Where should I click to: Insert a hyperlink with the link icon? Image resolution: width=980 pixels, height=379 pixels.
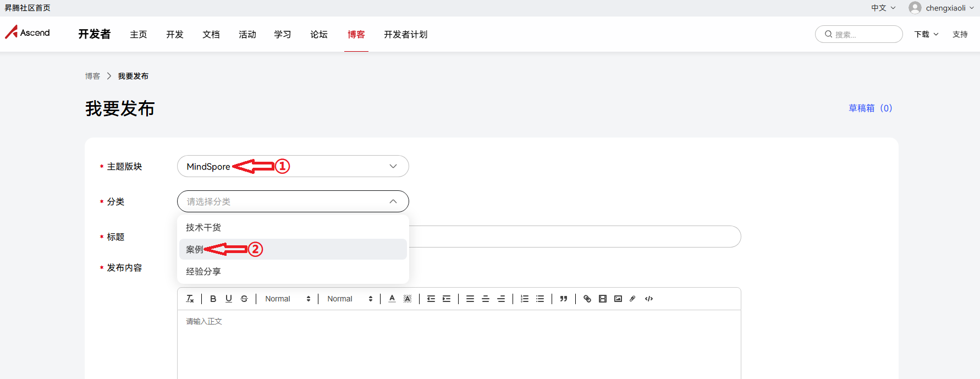[587, 299]
